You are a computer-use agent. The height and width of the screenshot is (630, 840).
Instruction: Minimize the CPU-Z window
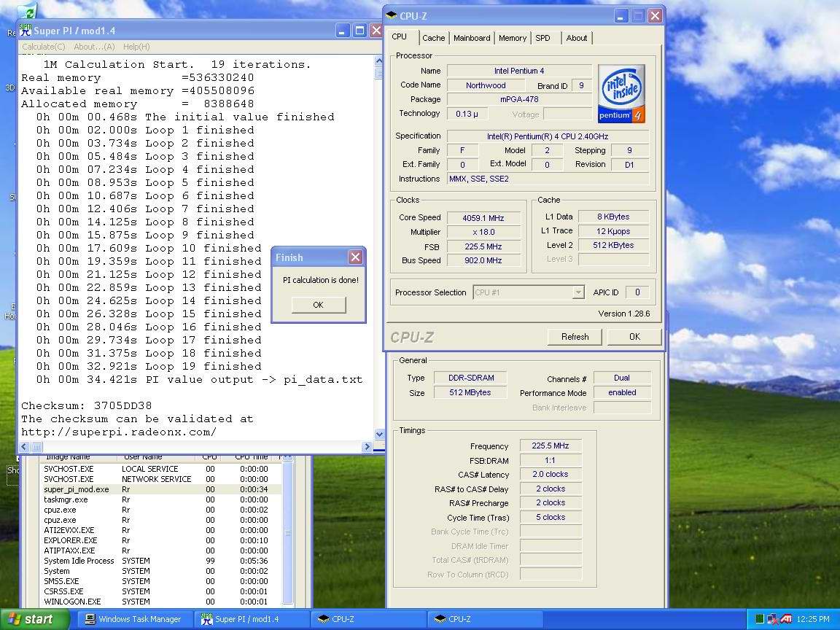pyautogui.click(x=621, y=16)
